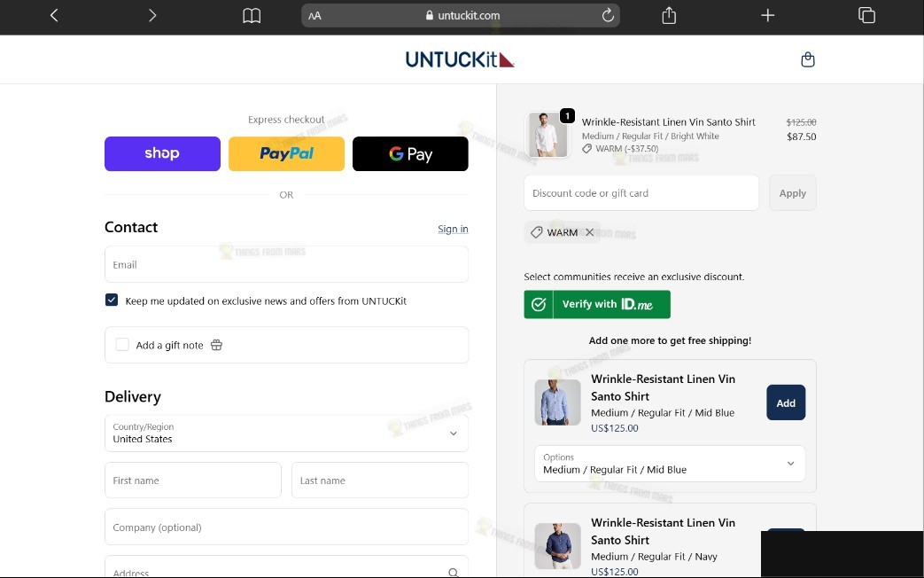Click the Medium / Regular Fit / Navy text

click(x=654, y=556)
